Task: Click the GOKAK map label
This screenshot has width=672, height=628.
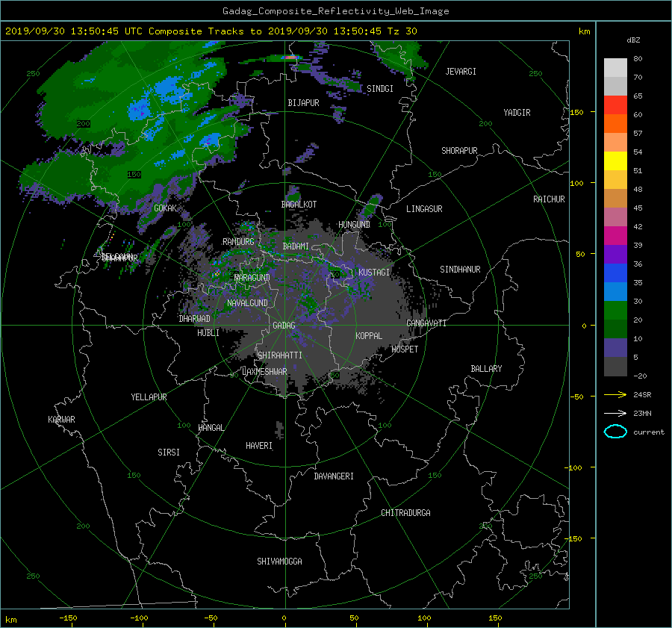Action: [x=165, y=208]
